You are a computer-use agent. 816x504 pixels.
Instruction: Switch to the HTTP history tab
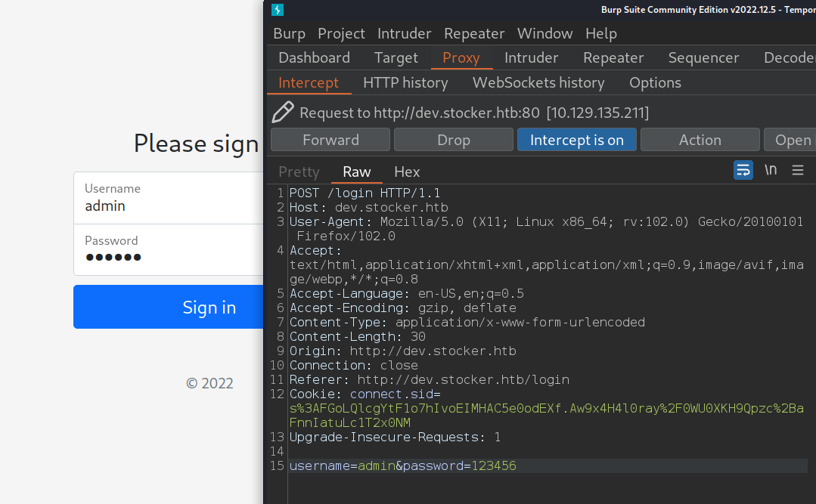pos(405,82)
